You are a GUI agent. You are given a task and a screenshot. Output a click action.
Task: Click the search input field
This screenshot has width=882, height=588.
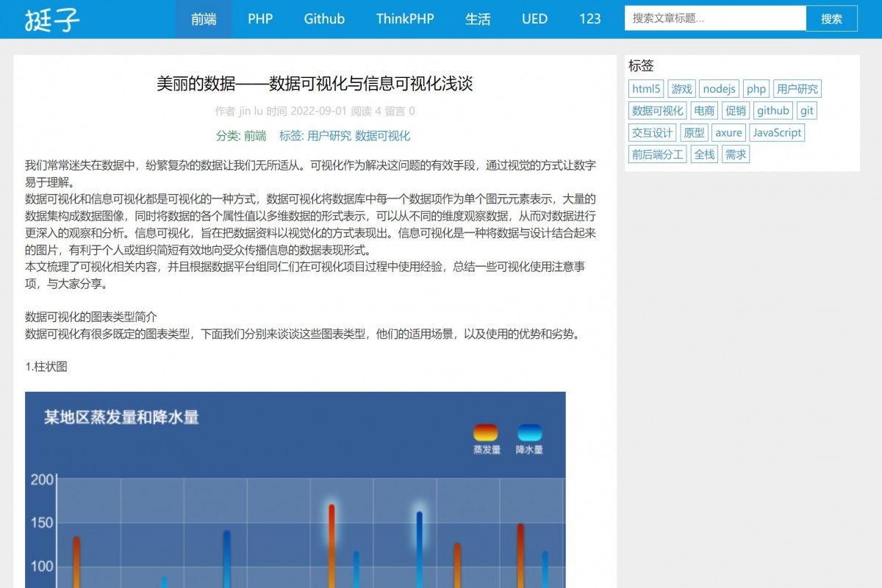(713, 18)
